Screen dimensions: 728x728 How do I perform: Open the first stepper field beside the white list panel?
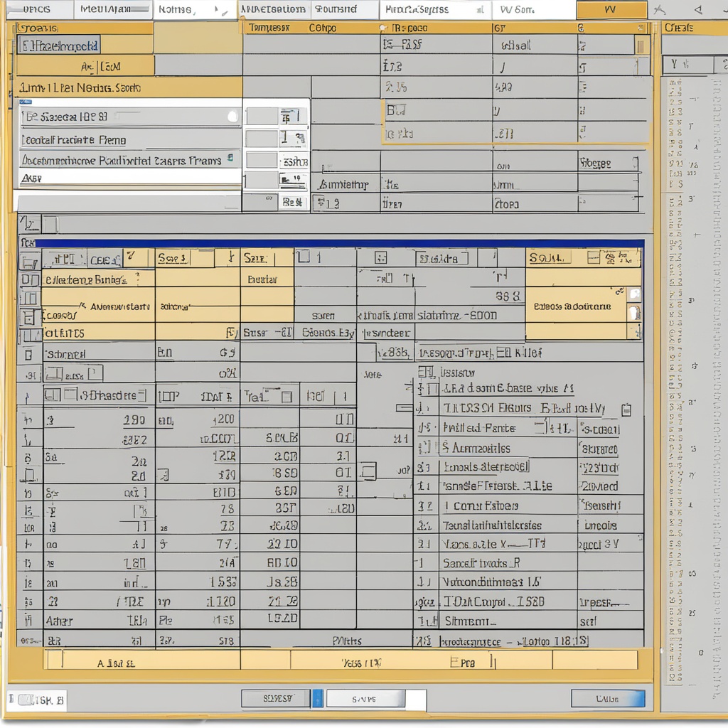tap(277, 117)
